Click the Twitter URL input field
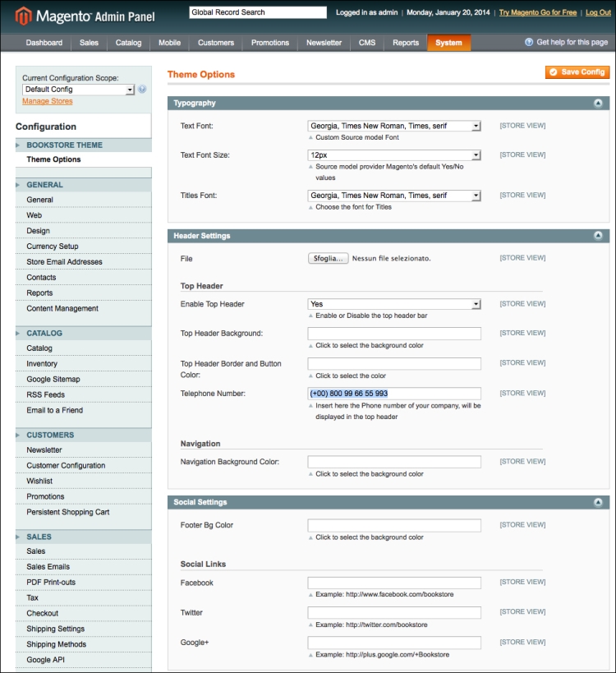616x673 pixels. tap(394, 612)
